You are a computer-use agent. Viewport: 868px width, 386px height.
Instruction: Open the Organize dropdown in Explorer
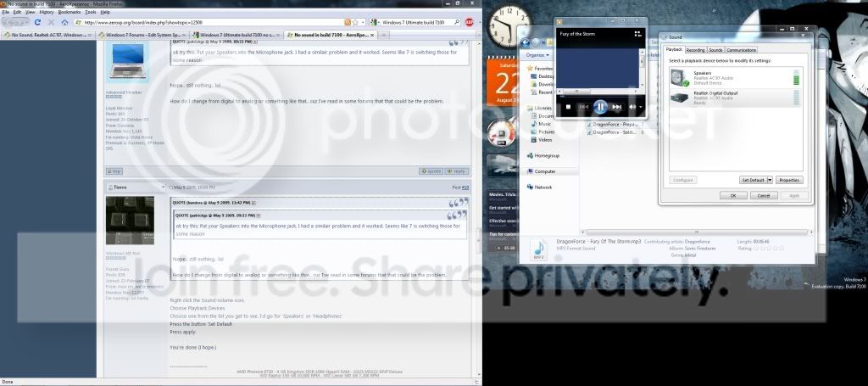click(x=537, y=55)
